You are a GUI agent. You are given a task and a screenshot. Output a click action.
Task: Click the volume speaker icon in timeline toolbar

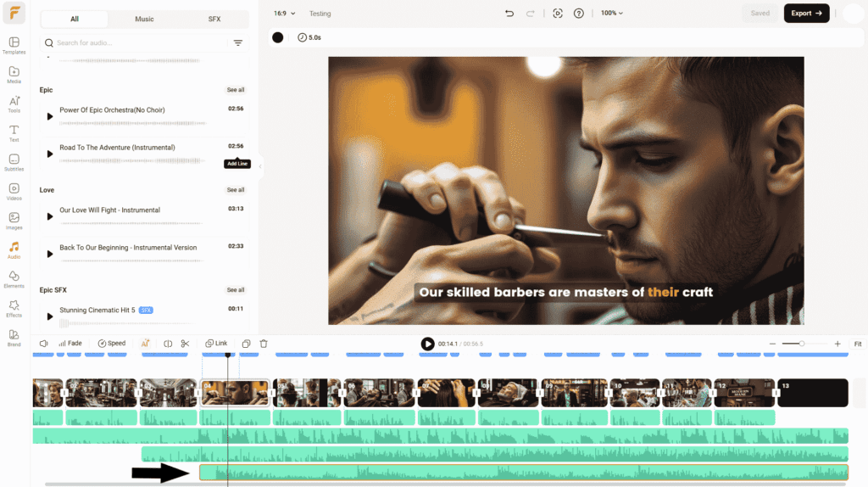[x=44, y=344]
